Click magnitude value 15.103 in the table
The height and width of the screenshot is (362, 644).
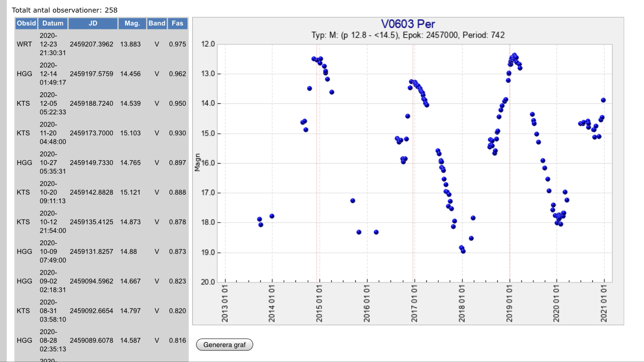pyautogui.click(x=130, y=133)
